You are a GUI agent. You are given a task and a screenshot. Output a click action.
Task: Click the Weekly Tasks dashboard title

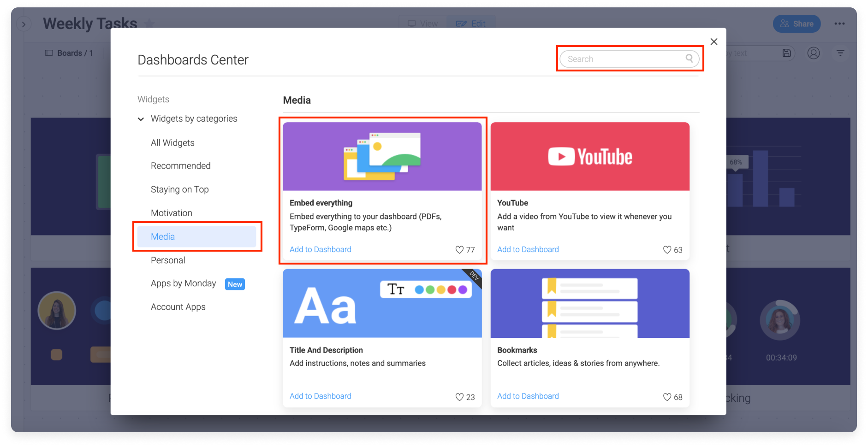pyautogui.click(x=90, y=23)
